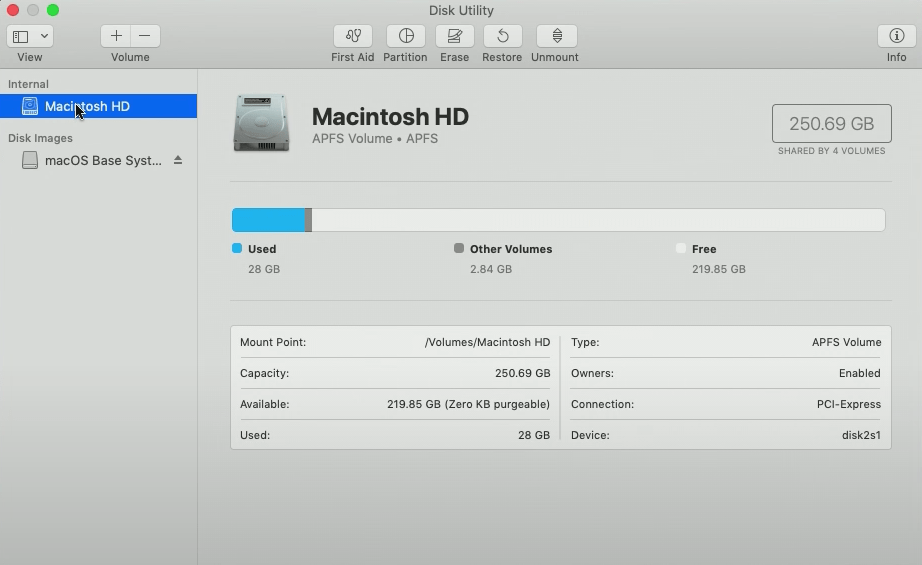Click the gray Other Volumes swatch
The image size is (922, 565).
459,248
